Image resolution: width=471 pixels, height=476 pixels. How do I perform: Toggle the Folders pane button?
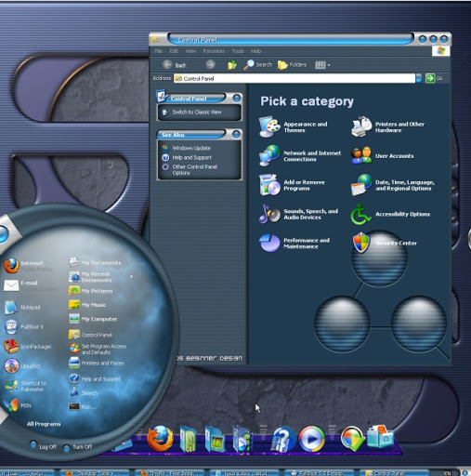point(292,64)
